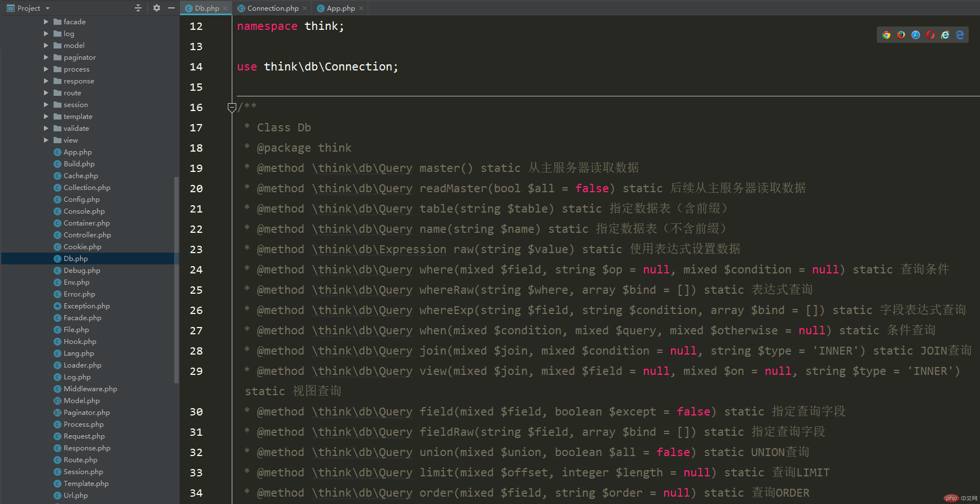980x504 pixels.
Task: Select Controller.php in project tree
Action: (82, 235)
